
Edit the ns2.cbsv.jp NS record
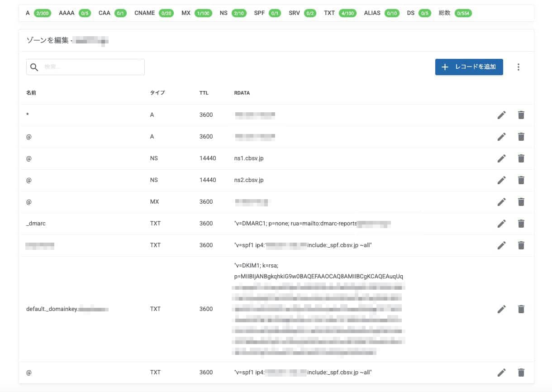501,180
